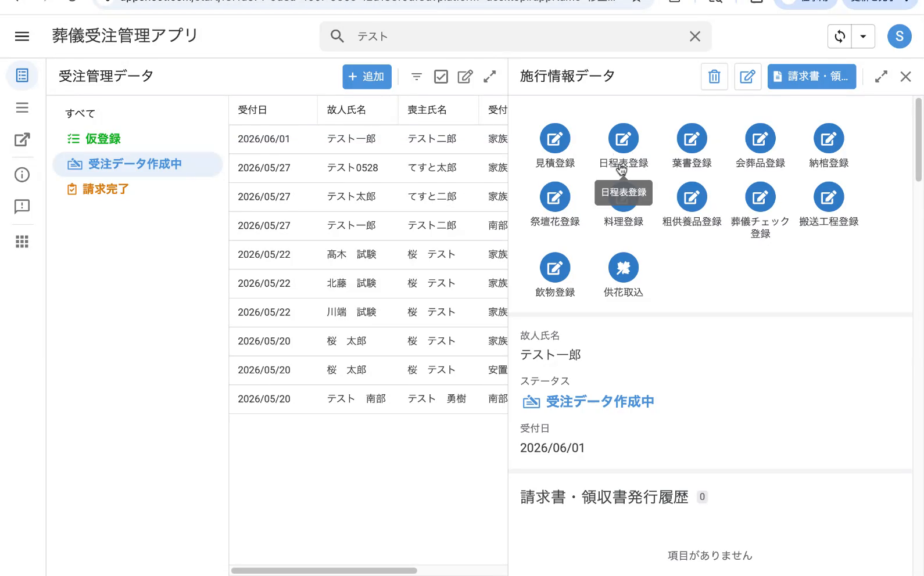The width and height of the screenshot is (924, 576).
Task: Click the sync refresh icon
Action: click(840, 37)
